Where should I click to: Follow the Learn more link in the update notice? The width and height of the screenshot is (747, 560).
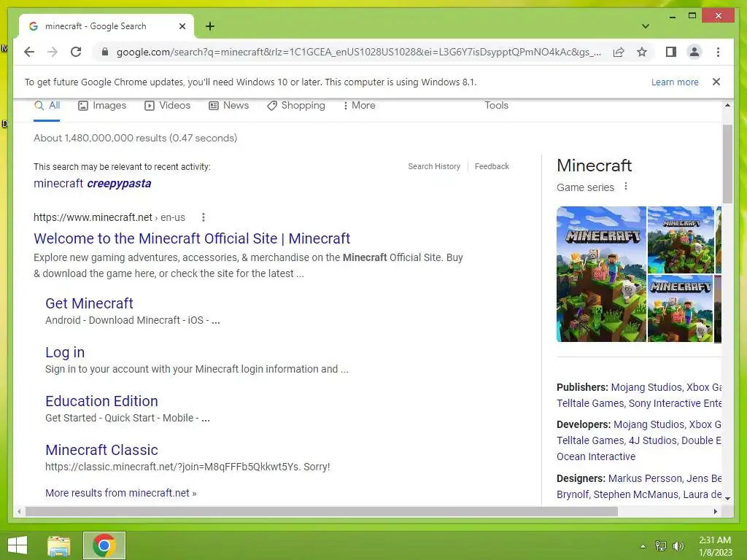pyautogui.click(x=675, y=82)
